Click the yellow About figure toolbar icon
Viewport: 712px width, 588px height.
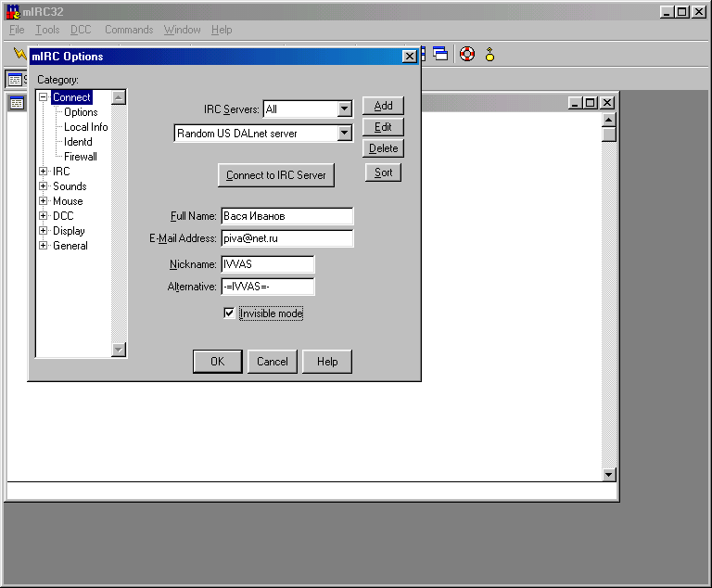tap(489, 54)
